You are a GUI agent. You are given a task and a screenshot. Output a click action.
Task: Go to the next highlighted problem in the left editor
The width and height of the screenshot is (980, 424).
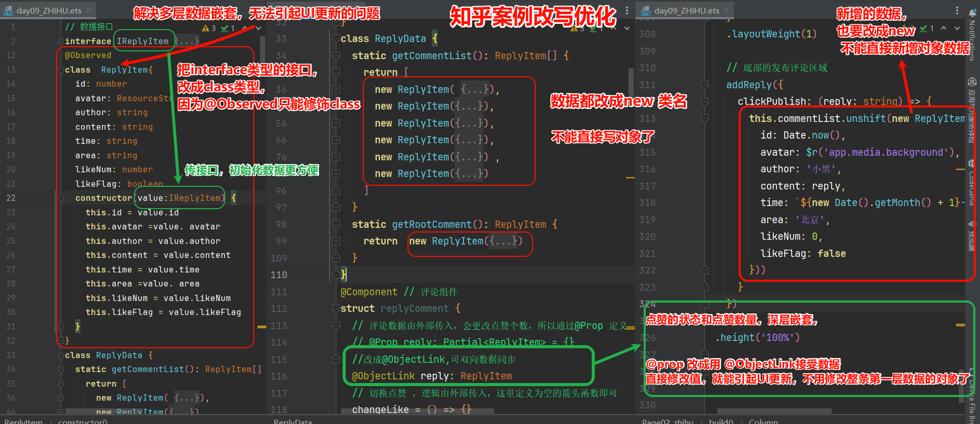[x=258, y=28]
